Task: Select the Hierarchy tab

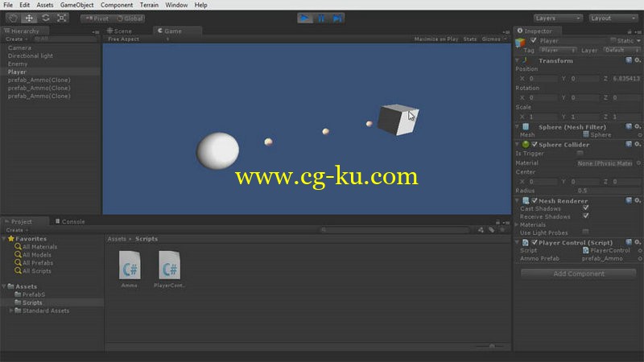Action: pyautogui.click(x=25, y=31)
